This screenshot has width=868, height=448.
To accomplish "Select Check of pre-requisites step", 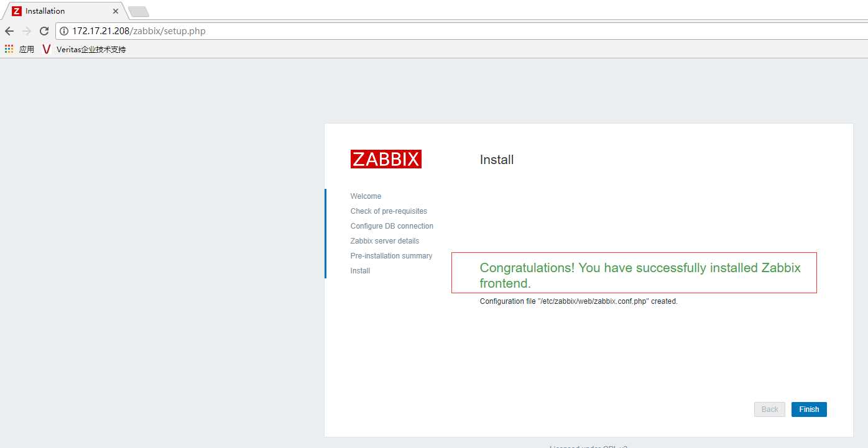I will [x=389, y=211].
